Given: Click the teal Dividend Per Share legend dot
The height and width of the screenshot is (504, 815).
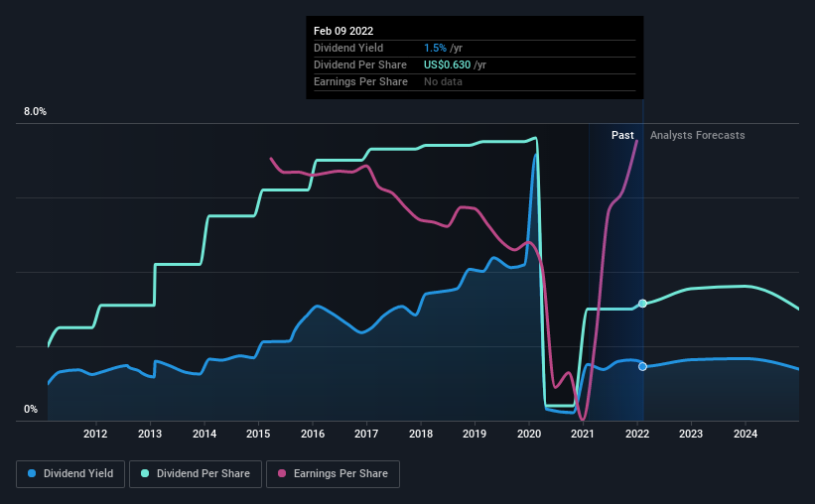Looking at the screenshot, I should point(145,473).
